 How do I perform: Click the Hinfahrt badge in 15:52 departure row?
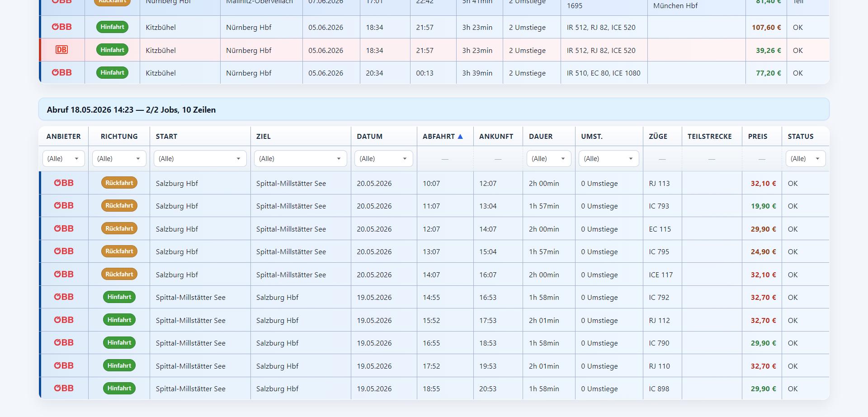119,320
